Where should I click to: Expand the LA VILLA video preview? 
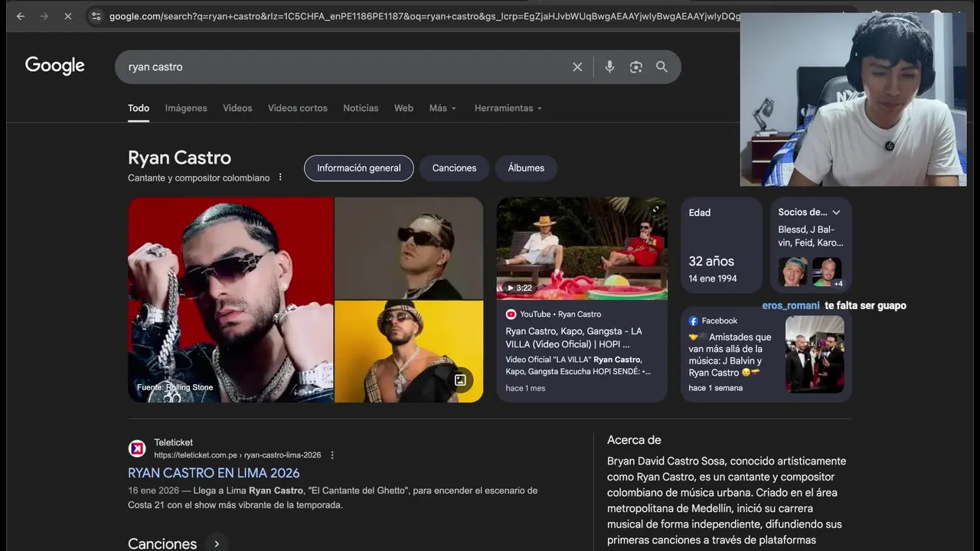(x=655, y=209)
